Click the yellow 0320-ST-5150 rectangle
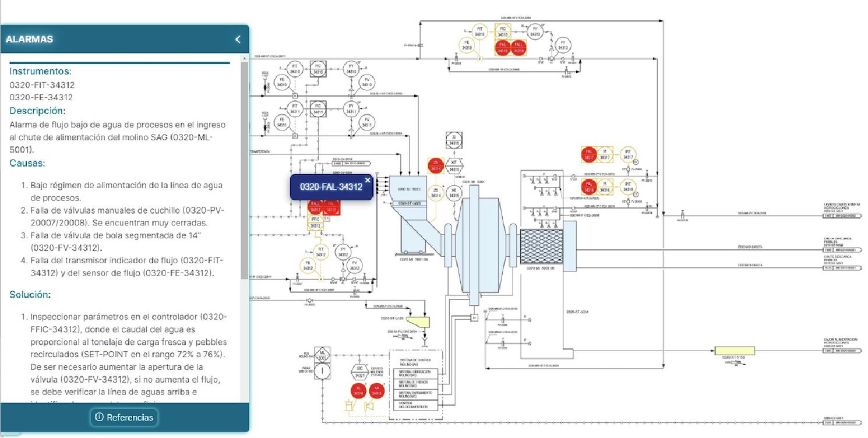This screenshot has width=868, height=438. (x=735, y=351)
